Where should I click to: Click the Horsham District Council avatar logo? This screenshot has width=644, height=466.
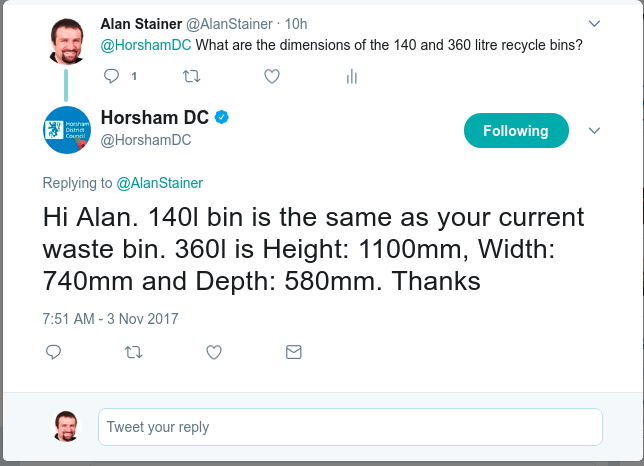tap(67, 130)
